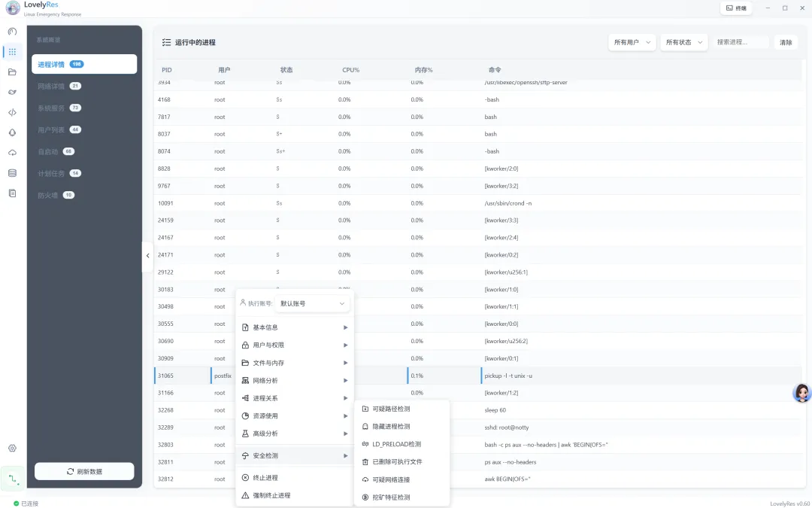This screenshot has height=508, width=812.
Task: Select the grid system overview rail icon
Action: [12, 52]
